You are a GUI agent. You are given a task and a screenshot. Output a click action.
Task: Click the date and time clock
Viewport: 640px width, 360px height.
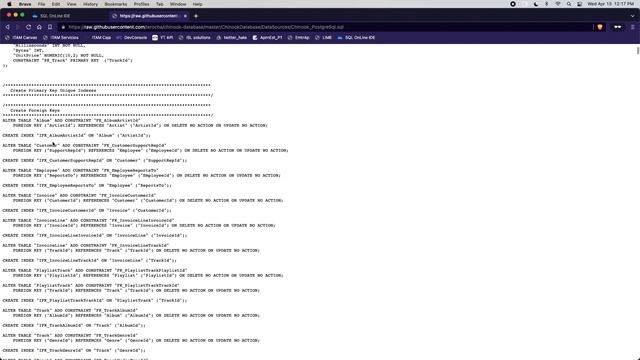click(611, 4)
